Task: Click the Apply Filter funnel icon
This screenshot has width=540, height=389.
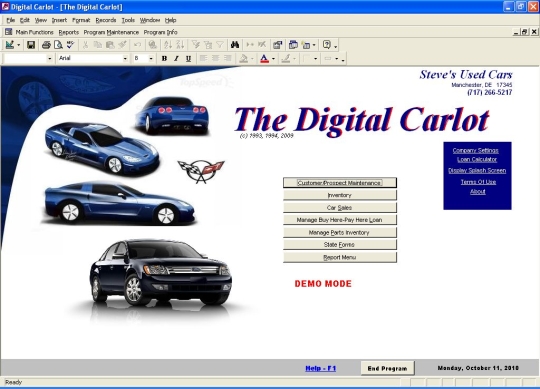Action: coord(220,45)
